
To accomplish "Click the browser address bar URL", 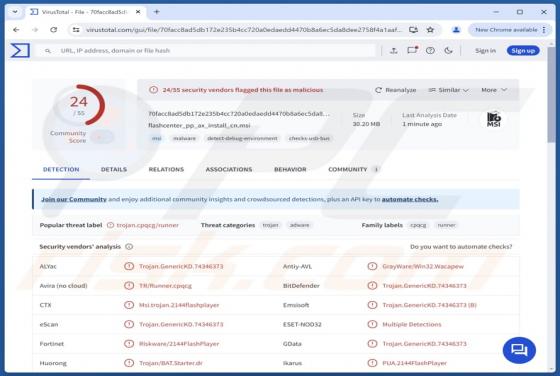I will click(x=244, y=30).
